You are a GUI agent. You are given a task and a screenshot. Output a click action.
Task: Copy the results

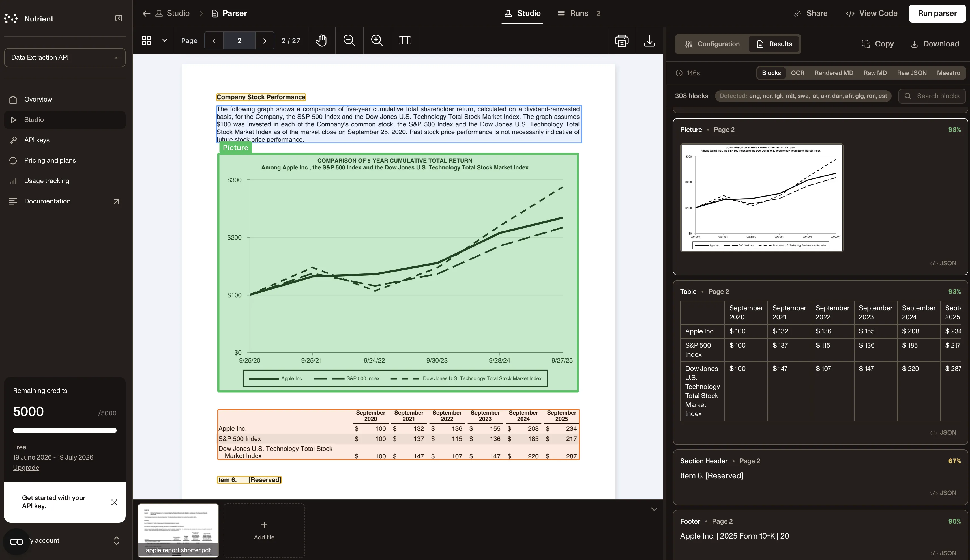tap(878, 44)
